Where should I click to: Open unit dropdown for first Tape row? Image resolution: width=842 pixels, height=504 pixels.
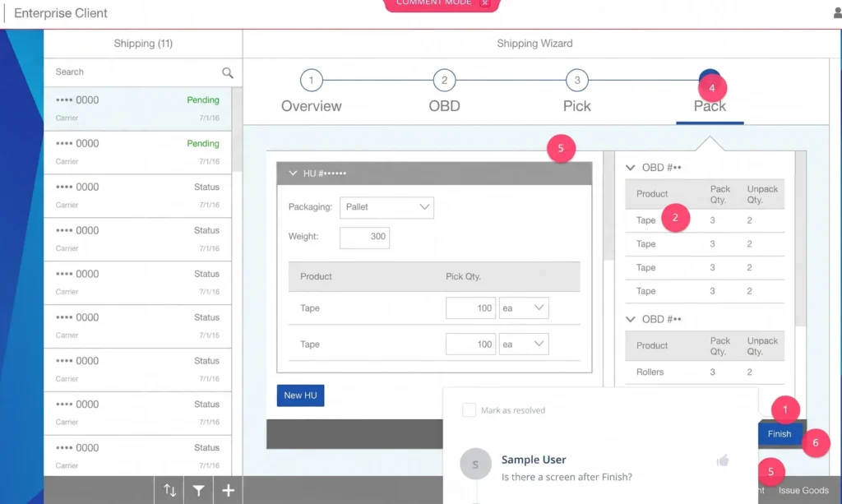(x=524, y=308)
